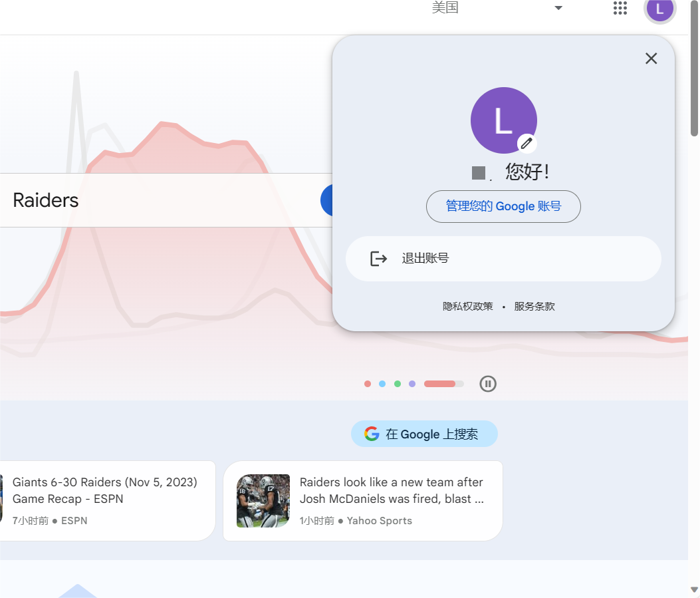The image size is (700, 598).
Task: Click the scrollbar down arrow
Action: click(694, 589)
